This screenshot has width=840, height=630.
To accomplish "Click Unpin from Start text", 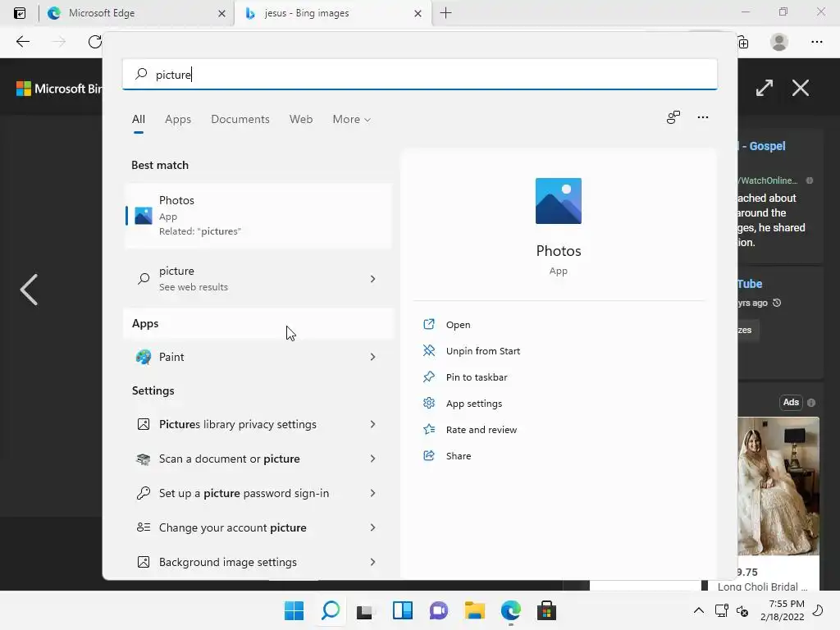I will [482, 351].
